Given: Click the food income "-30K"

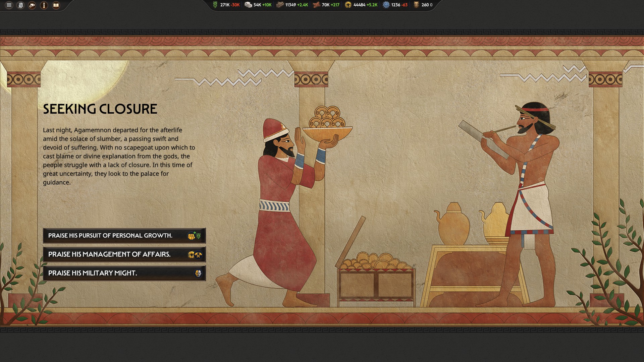Looking at the screenshot, I should tap(235, 5).
